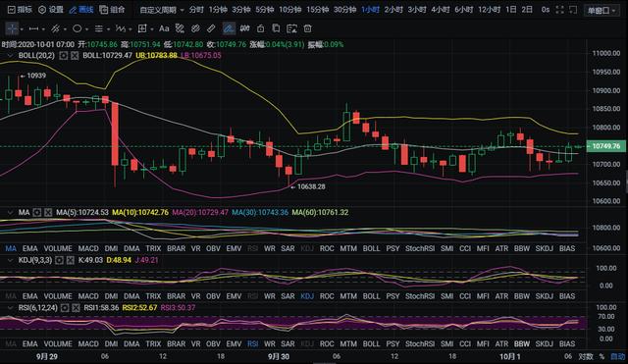Select the Aa text annotation tool

[164, 28]
